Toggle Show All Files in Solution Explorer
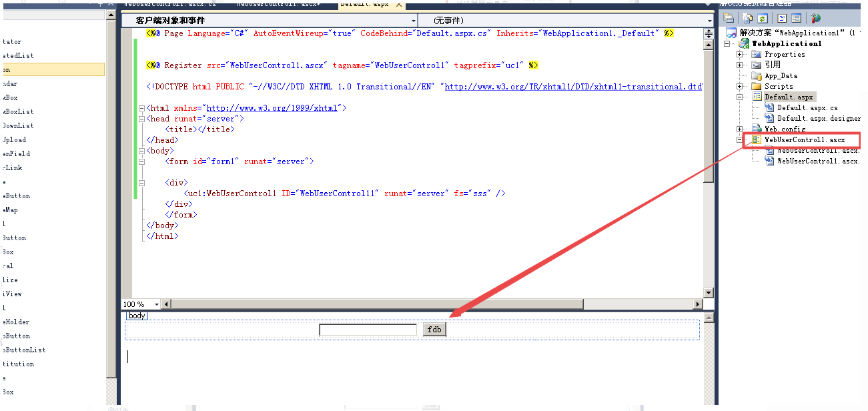This screenshot has width=868, height=411. pos(748,19)
